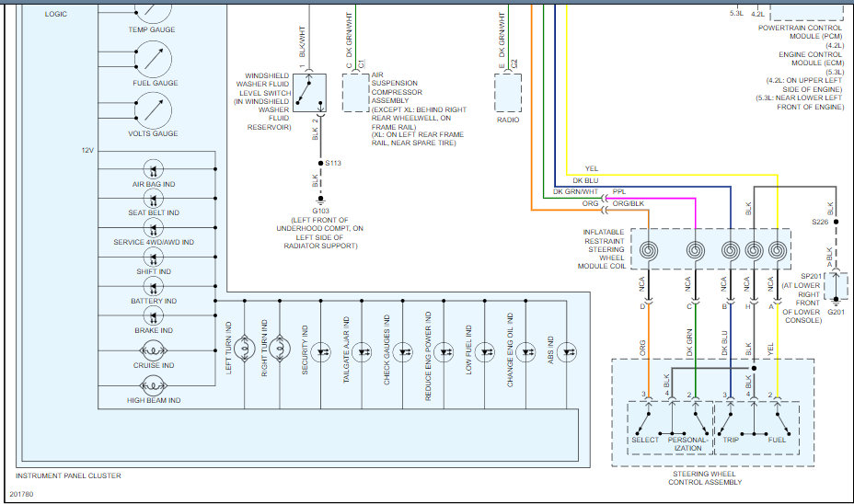
Task: Click the washer fluid level switch symbol
Action: click(x=309, y=93)
